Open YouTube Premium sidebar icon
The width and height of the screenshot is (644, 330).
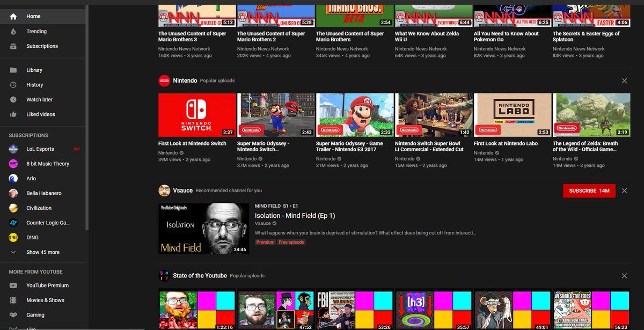pyautogui.click(x=13, y=285)
